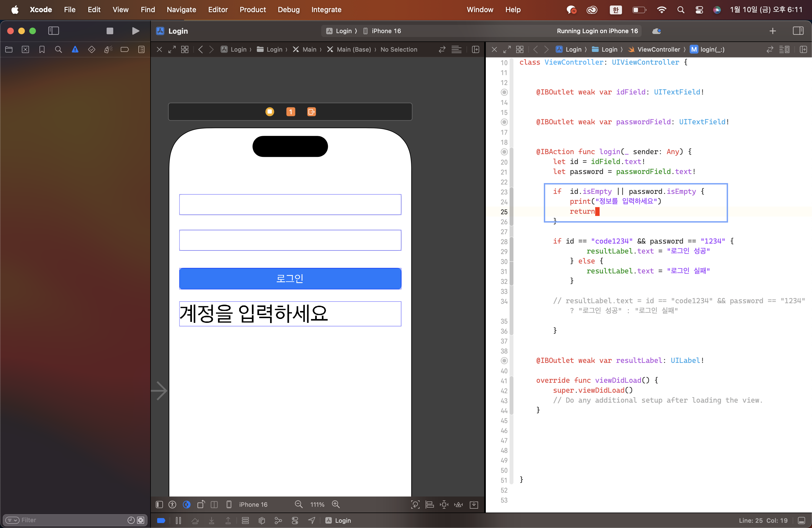Open the Project navigator folder icon
Image resolution: width=812 pixels, height=528 pixels.
[x=9, y=50]
